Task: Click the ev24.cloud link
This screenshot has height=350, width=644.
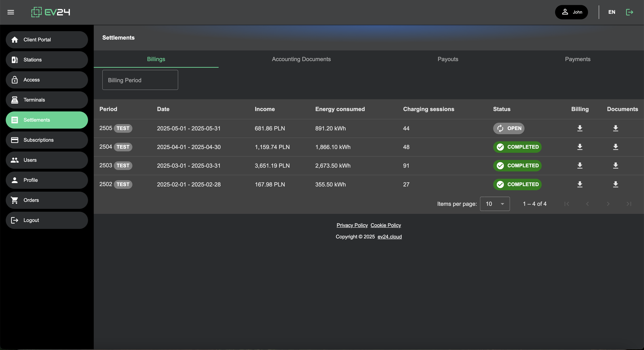Action: [x=389, y=237]
